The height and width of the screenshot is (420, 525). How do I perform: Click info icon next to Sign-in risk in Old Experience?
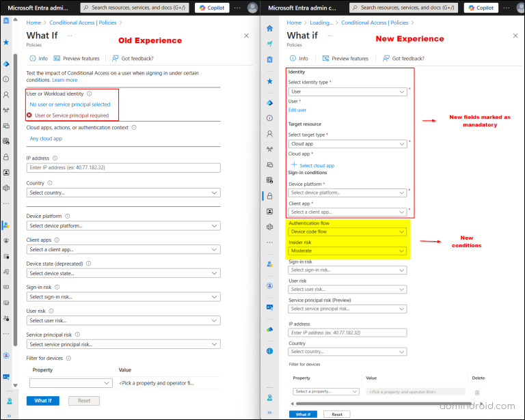tap(57, 288)
